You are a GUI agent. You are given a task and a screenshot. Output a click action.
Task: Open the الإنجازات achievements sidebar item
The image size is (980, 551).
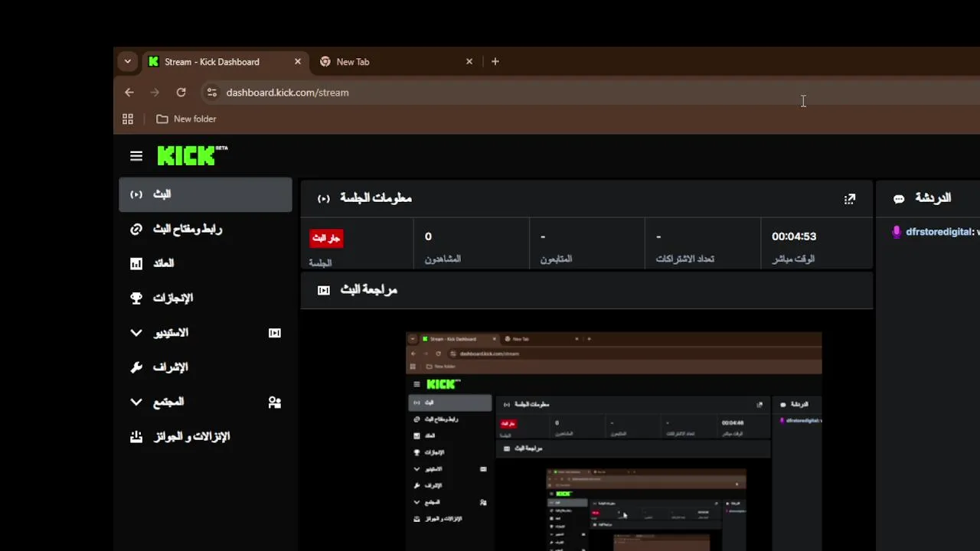[205, 298]
